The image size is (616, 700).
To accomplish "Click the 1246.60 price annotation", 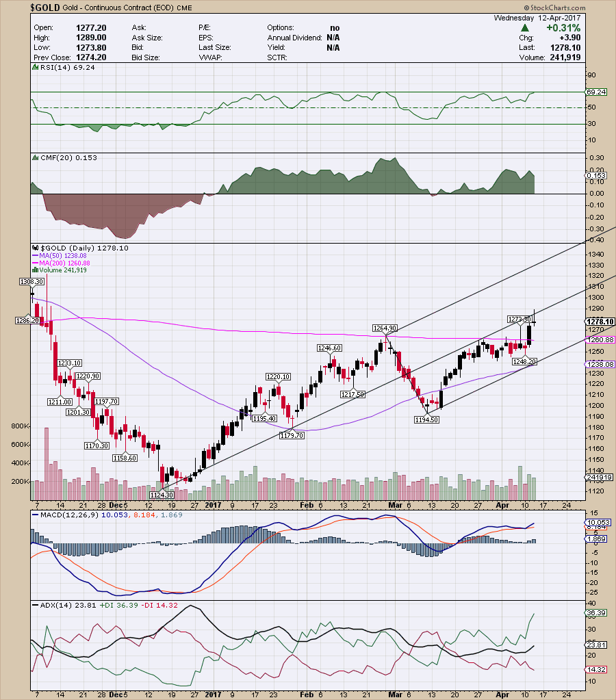I will [329, 348].
